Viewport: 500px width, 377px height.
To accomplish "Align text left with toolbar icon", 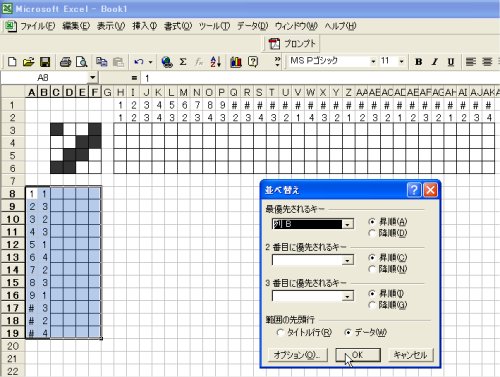I will pyautogui.click(x=471, y=62).
